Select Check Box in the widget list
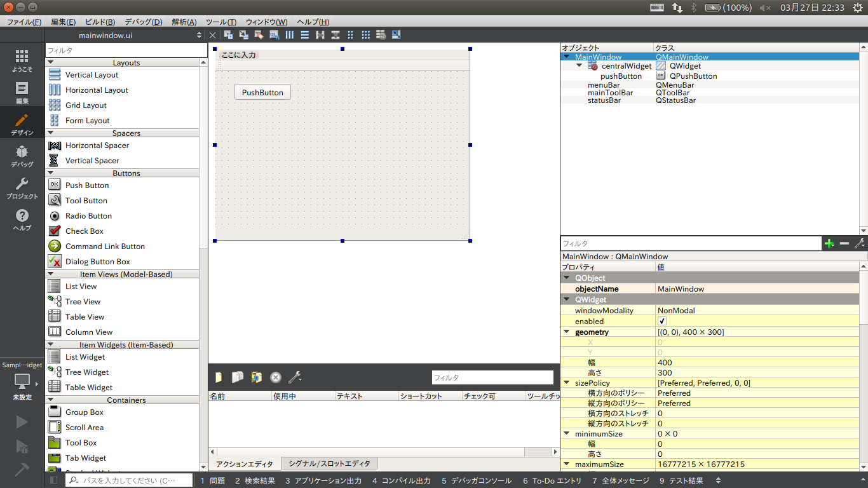The height and width of the screenshot is (488, 868). coord(84,231)
